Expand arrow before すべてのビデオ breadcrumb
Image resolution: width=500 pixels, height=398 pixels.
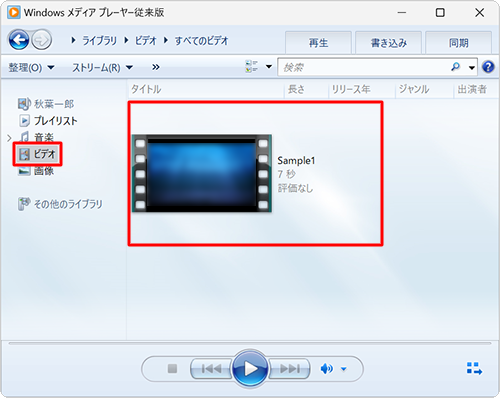(166, 40)
